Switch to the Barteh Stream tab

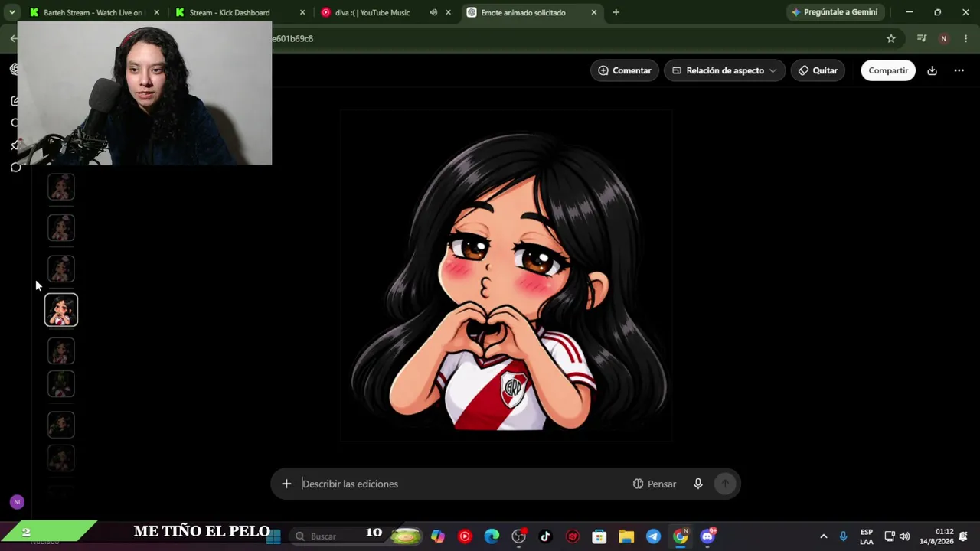tap(95, 12)
